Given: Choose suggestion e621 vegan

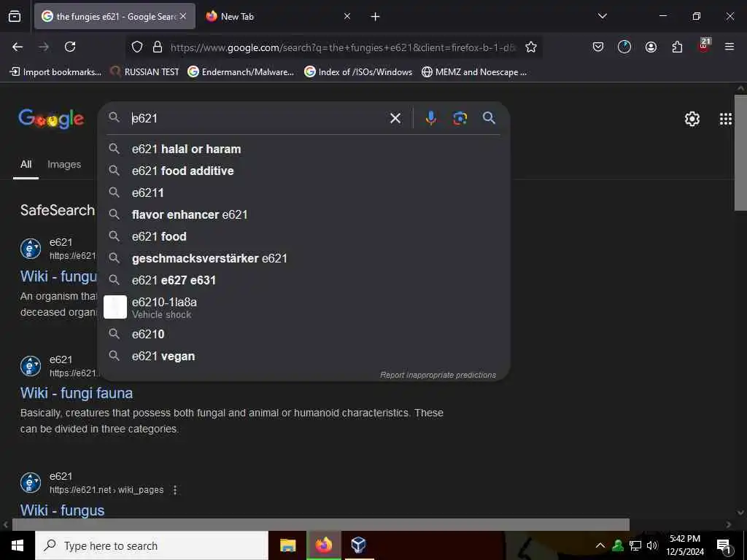Looking at the screenshot, I should [303, 356].
